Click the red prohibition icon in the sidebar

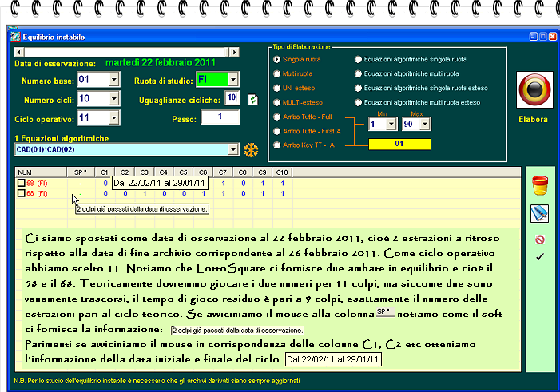[540, 240]
